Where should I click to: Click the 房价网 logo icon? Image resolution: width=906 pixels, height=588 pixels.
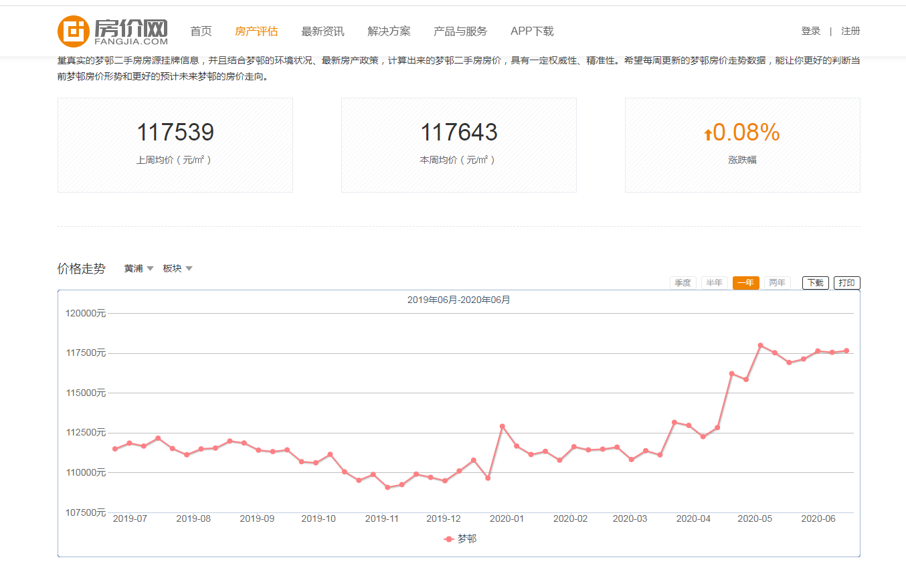[x=76, y=30]
